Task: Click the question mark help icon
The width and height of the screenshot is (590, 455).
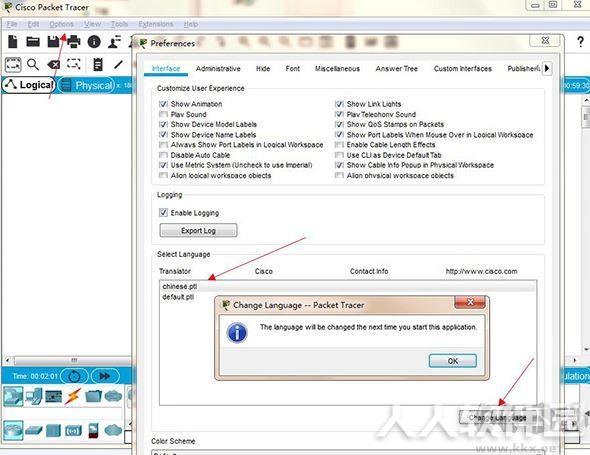Action: pos(580,41)
